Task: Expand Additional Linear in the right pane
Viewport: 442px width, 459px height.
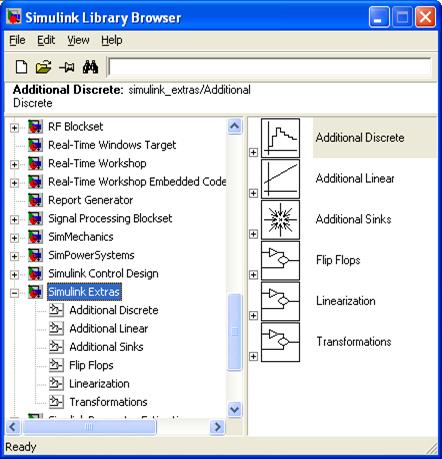Action: [x=254, y=193]
